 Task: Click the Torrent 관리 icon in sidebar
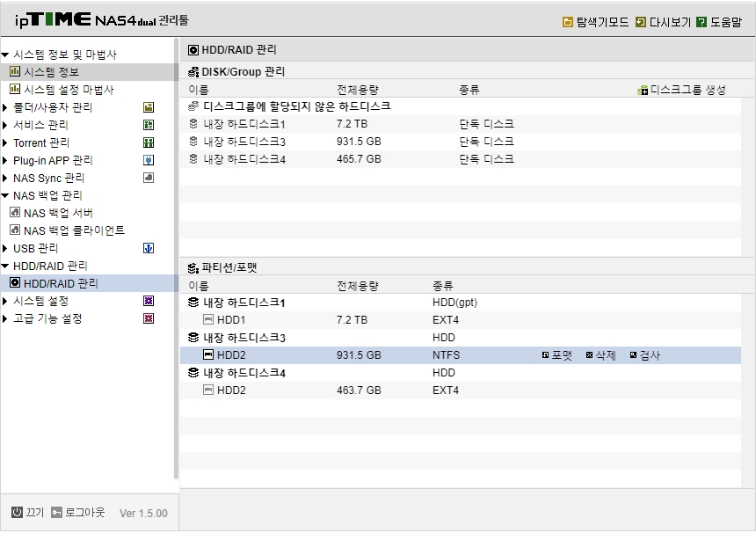149,142
